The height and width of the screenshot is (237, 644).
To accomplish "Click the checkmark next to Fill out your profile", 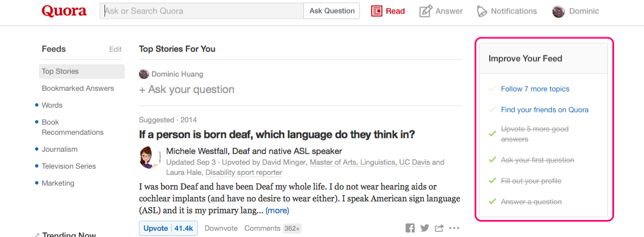I will pyautogui.click(x=492, y=181).
